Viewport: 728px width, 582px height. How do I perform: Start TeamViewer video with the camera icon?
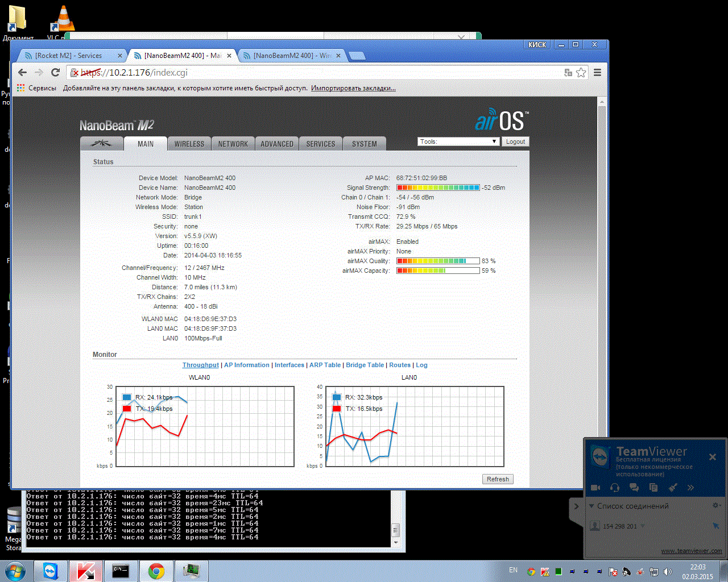coord(596,488)
